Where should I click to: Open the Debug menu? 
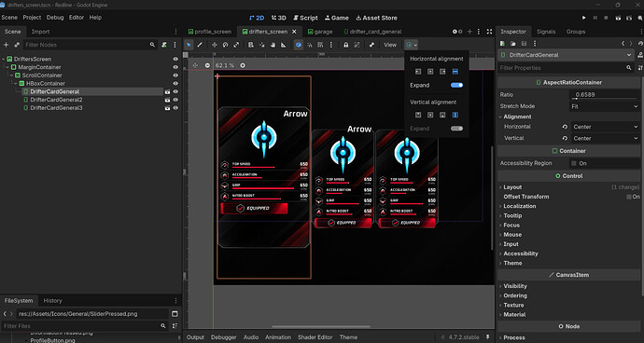(x=55, y=18)
